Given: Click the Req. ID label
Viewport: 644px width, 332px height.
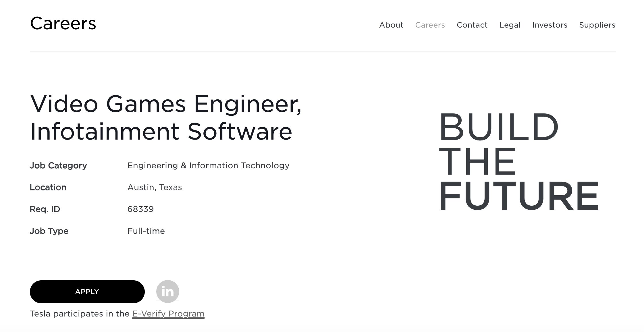Looking at the screenshot, I should pos(45,209).
